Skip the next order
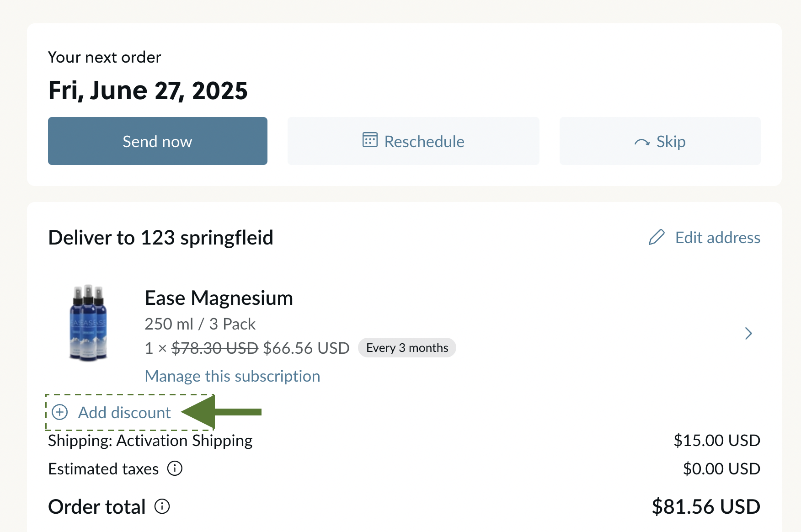801x532 pixels. coord(660,141)
